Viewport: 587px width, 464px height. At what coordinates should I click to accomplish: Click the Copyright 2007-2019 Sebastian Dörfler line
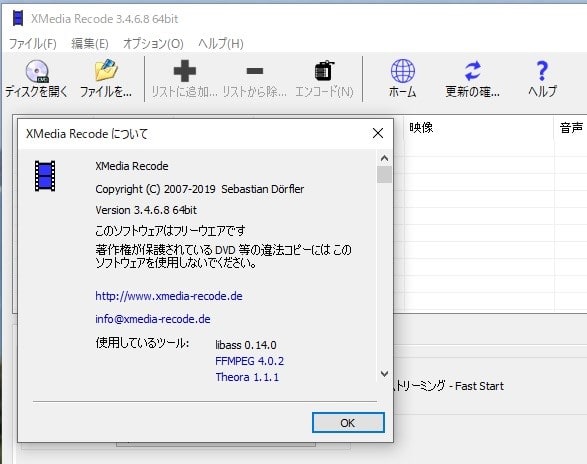[200, 189]
